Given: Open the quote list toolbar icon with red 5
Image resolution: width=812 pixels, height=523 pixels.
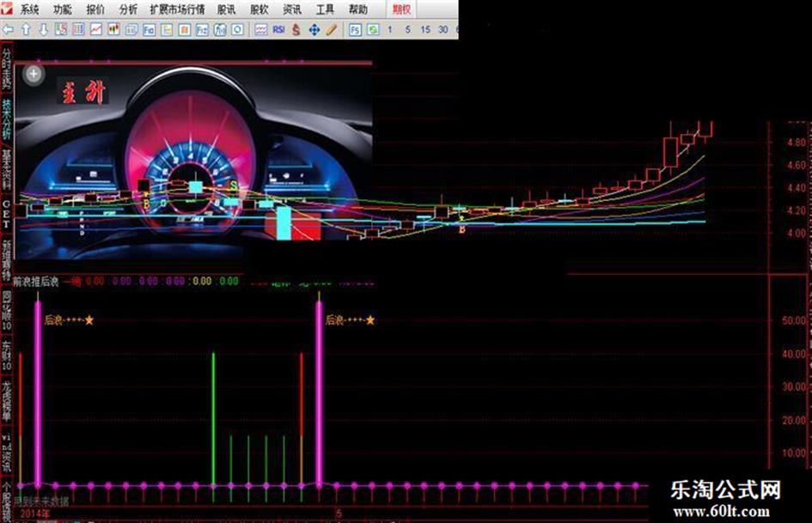Looking at the screenshot, I should click(61, 29).
